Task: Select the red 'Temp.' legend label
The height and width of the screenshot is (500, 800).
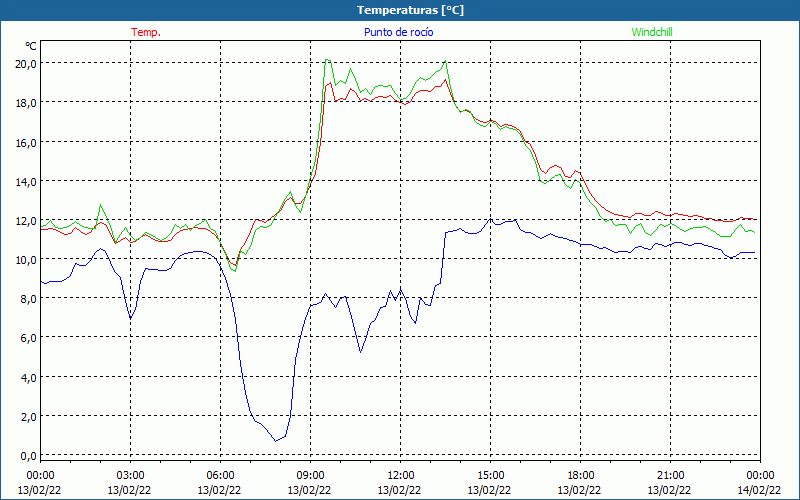Action: coord(146,32)
